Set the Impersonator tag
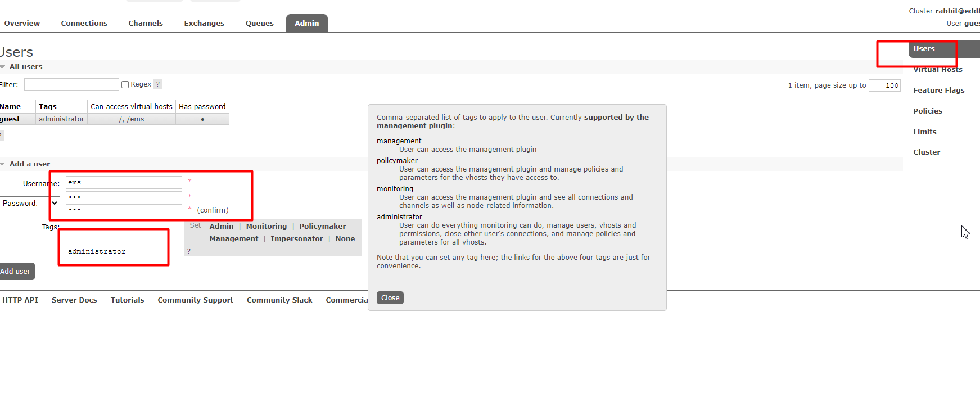Screen dimensions: 980x406 pos(297,239)
